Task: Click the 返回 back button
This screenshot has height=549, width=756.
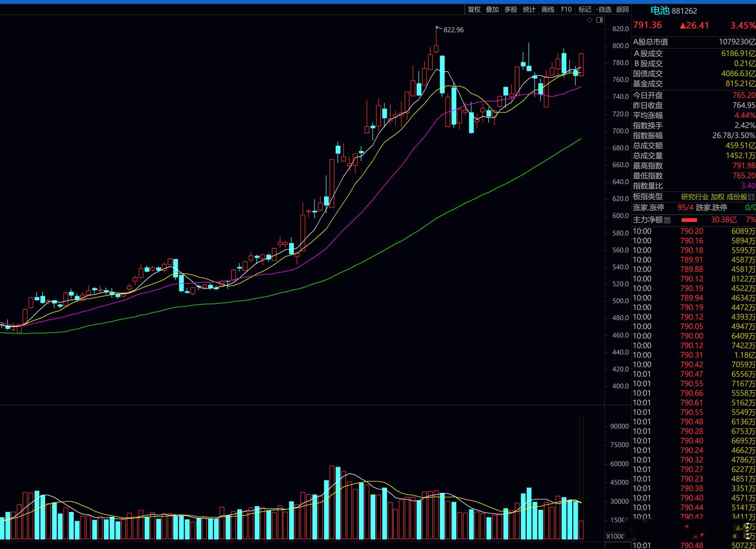Action: (622, 10)
